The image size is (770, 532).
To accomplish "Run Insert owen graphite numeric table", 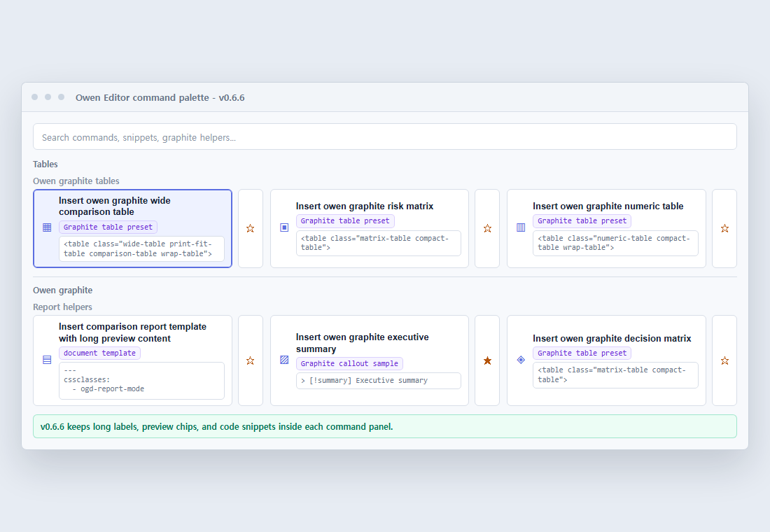I will click(x=606, y=228).
